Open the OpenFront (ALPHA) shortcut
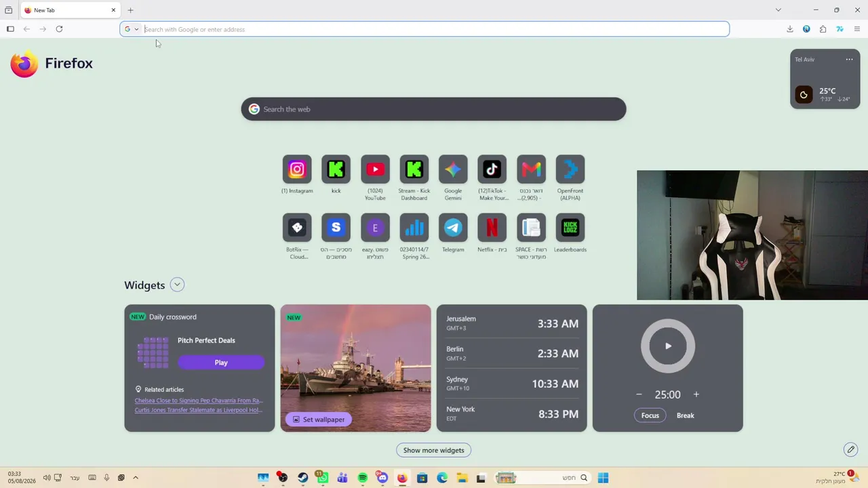This screenshot has width=868, height=488. pyautogui.click(x=570, y=169)
